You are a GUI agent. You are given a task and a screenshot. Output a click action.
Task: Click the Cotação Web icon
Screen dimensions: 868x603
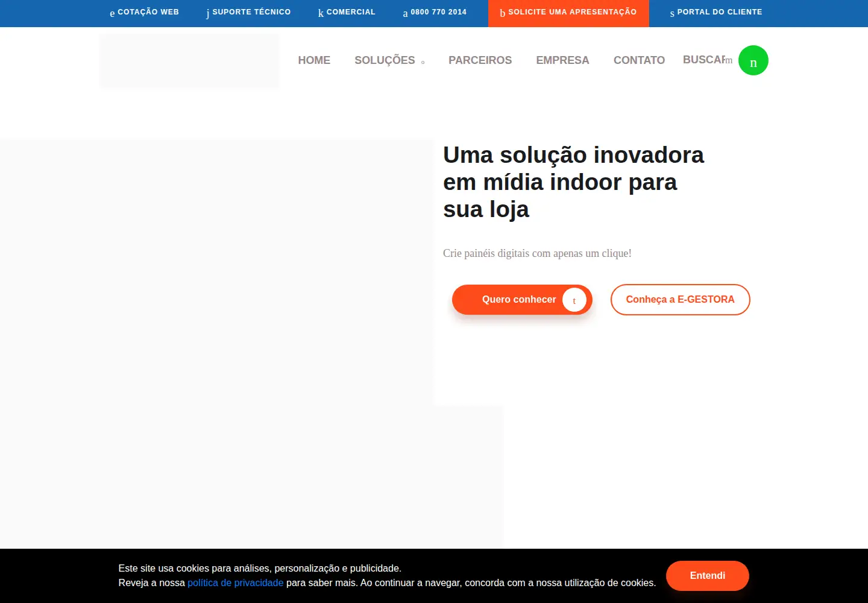(x=112, y=13)
